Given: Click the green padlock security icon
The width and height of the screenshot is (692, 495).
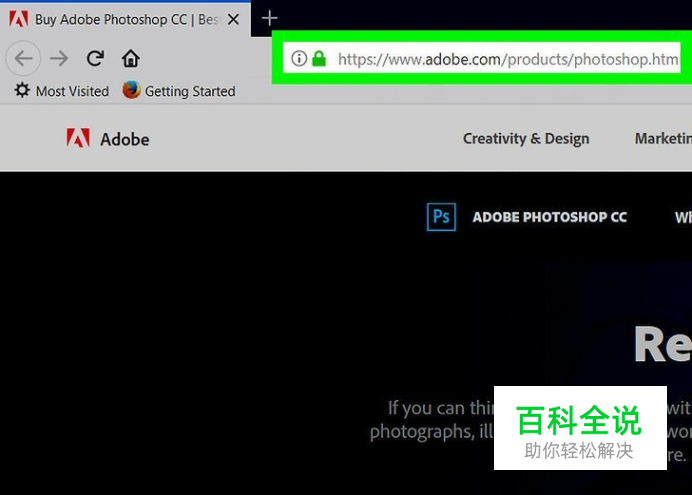Looking at the screenshot, I should coord(319,58).
